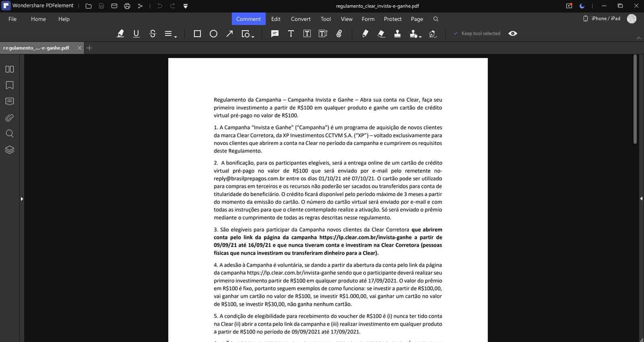This screenshot has width=644, height=342.
Task: Select the Oval shape tool
Action: (213, 33)
